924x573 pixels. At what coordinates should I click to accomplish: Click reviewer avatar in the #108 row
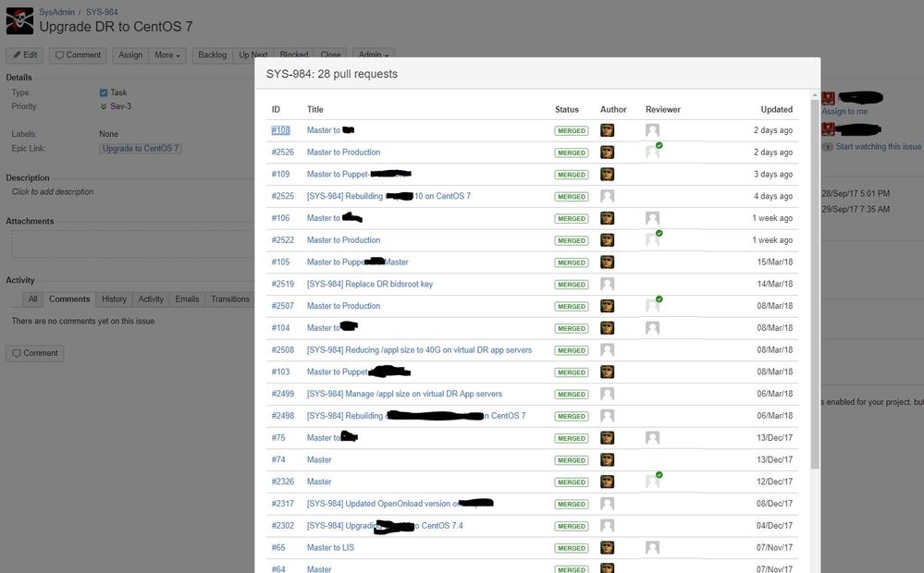click(x=652, y=130)
